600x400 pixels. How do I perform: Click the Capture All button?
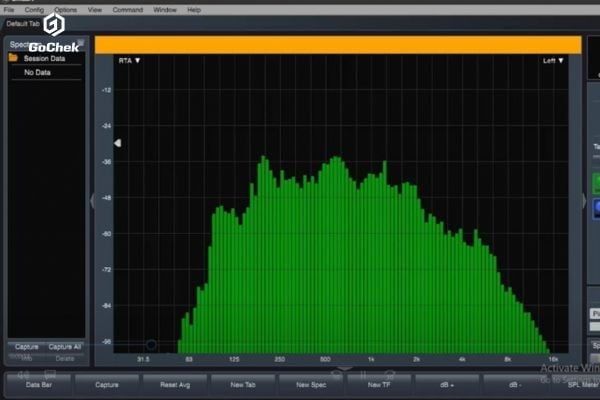coord(65,347)
